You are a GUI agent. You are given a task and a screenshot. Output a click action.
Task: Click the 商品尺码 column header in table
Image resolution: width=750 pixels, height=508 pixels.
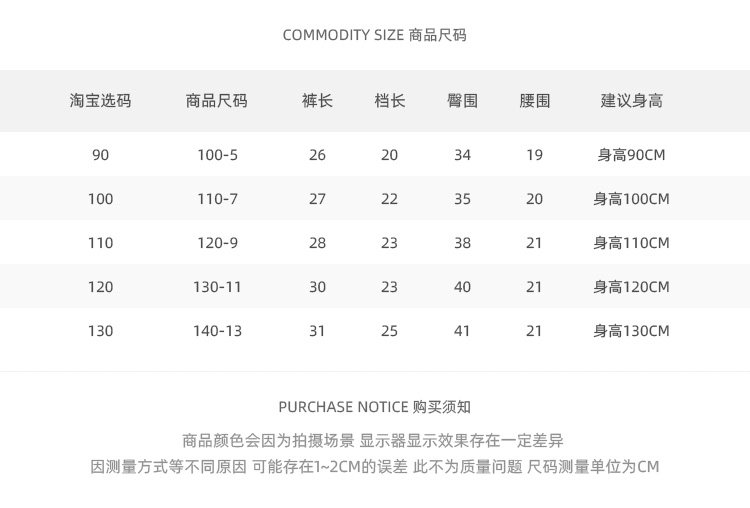217,101
